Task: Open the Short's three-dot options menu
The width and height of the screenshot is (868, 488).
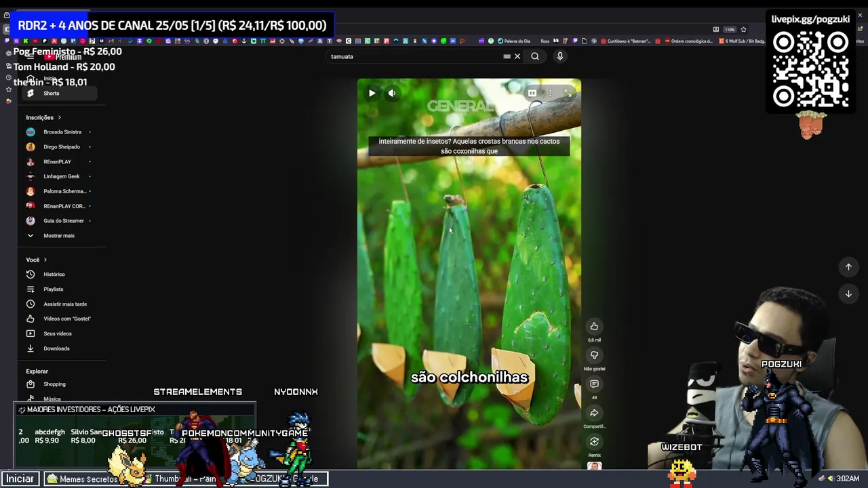Action: (x=550, y=94)
